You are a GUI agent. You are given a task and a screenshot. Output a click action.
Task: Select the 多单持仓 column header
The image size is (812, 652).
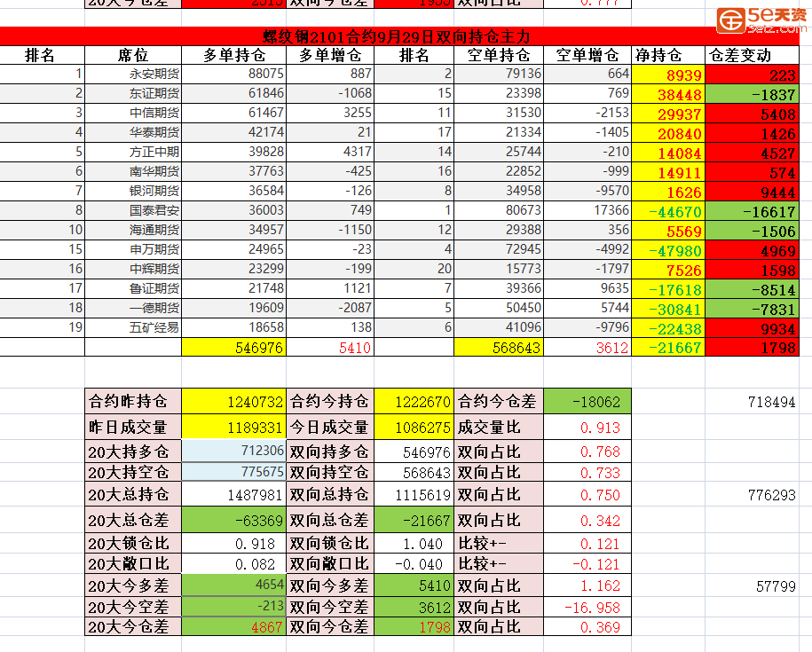[x=234, y=55]
